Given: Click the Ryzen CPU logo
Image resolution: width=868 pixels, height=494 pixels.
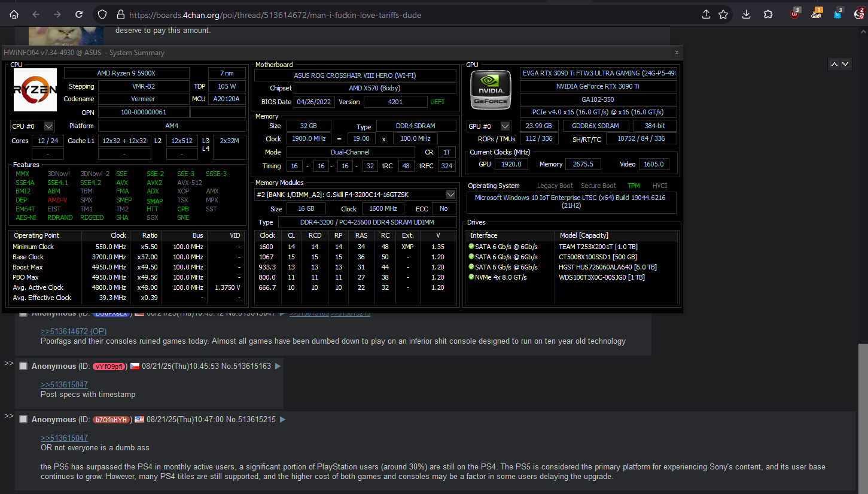Looking at the screenshot, I should click(35, 90).
